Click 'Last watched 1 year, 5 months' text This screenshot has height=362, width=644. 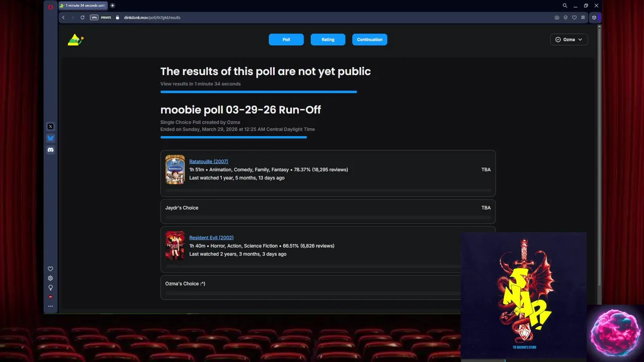tap(237, 178)
